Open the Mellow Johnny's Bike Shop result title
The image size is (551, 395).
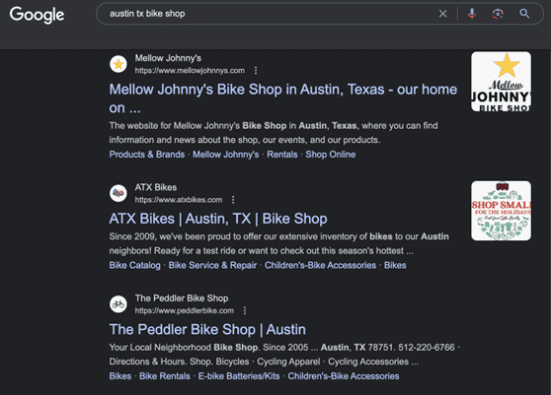[x=283, y=98]
